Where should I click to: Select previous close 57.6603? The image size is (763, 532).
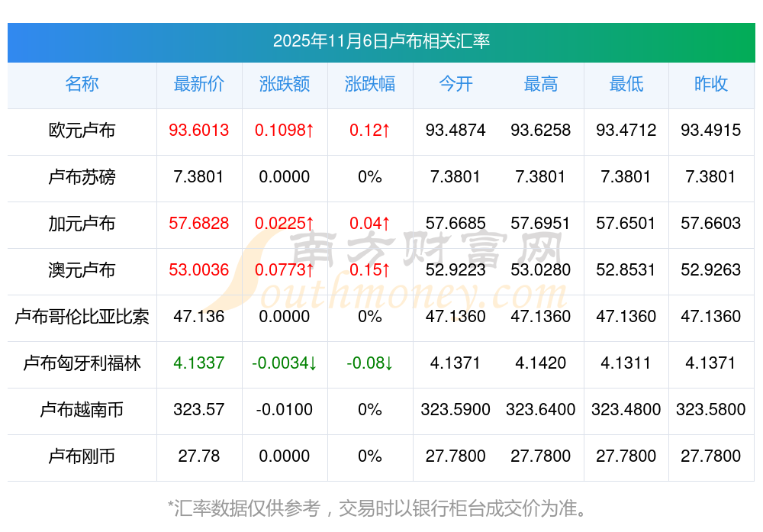(x=711, y=223)
